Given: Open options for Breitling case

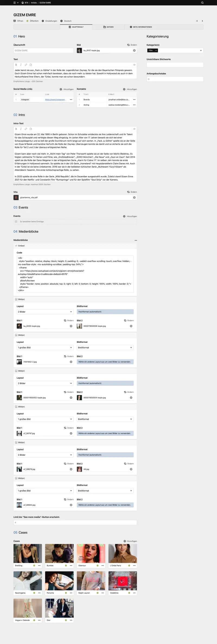Looking at the screenshot, I should pos(39,566).
